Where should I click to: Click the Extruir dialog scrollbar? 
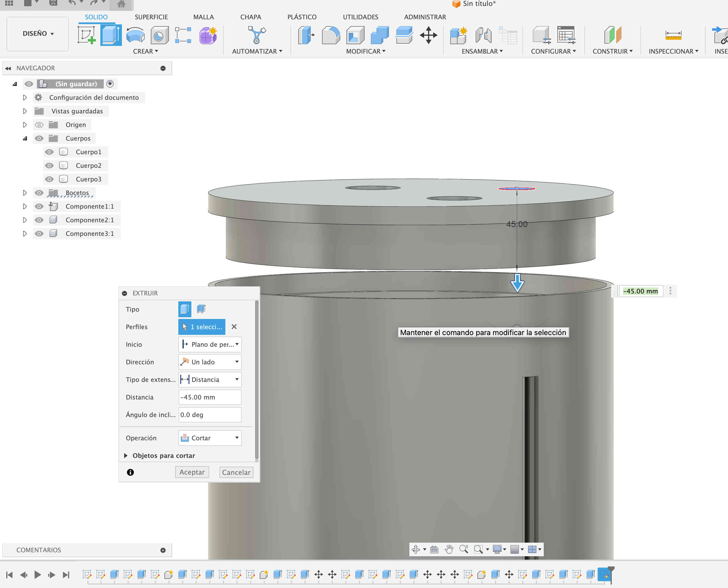[x=257, y=379]
